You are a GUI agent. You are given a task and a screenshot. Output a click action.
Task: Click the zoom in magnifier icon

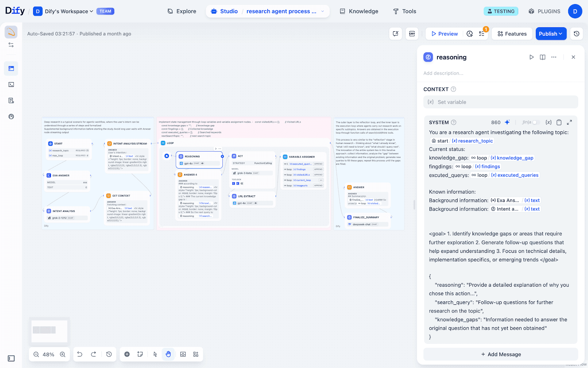point(63,354)
